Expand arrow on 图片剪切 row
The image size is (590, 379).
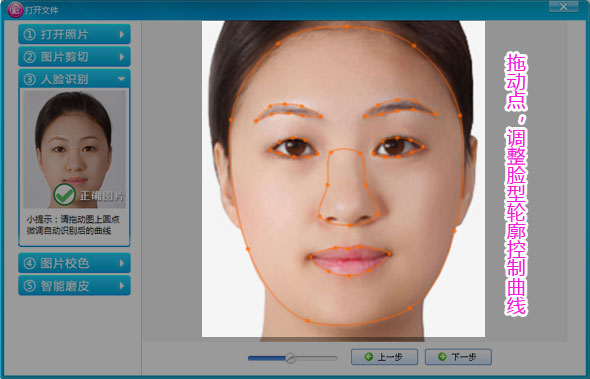point(122,57)
